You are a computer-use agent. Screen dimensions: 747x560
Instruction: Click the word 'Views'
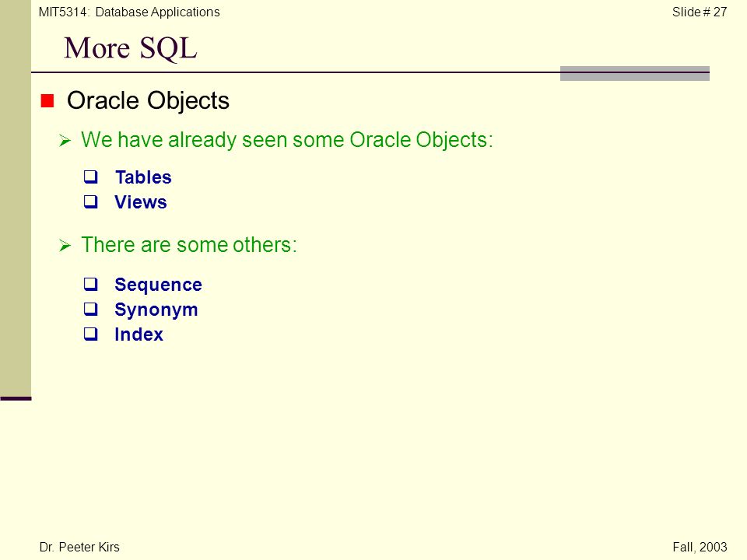(141, 202)
